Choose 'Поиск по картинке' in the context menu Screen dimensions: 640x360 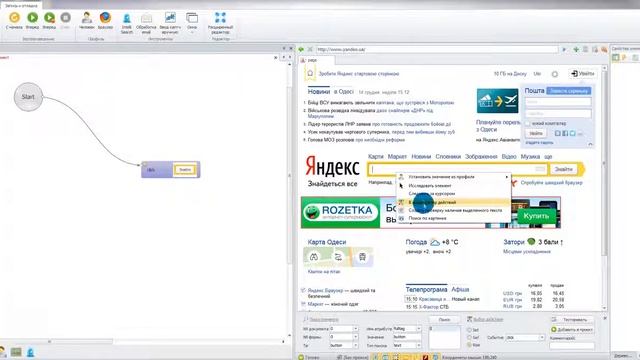[x=427, y=218]
